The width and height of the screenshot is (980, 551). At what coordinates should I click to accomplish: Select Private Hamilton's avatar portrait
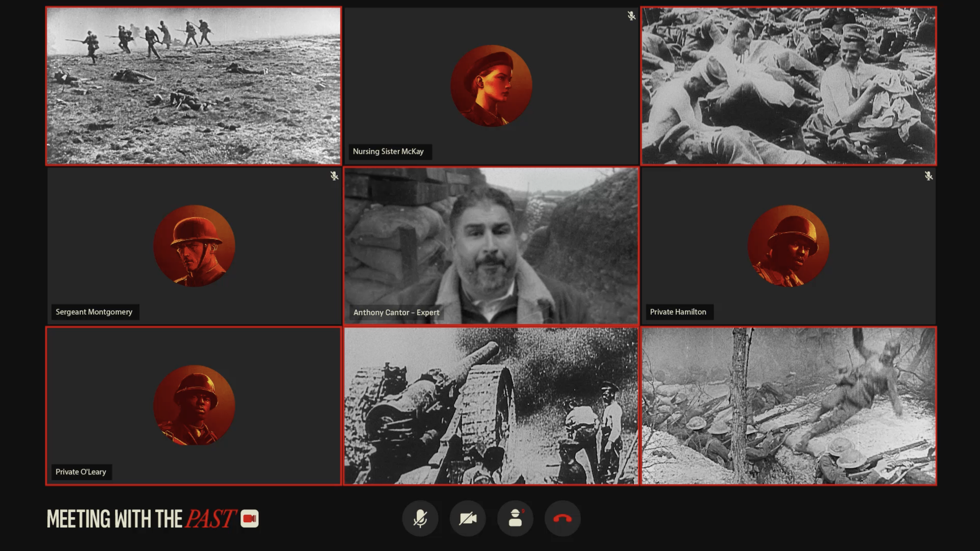click(x=788, y=245)
